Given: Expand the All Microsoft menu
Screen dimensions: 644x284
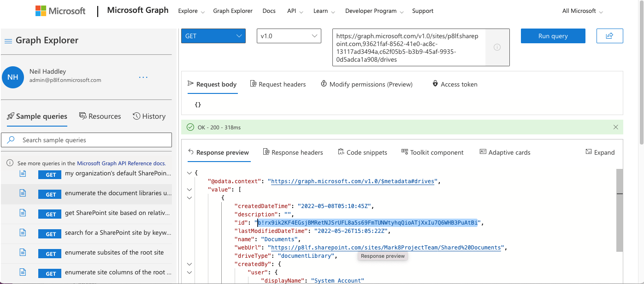Looking at the screenshot, I should click(582, 11).
